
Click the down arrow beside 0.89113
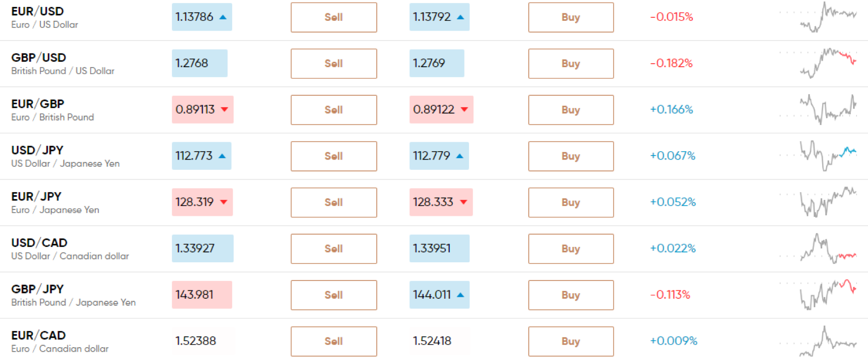(225, 110)
